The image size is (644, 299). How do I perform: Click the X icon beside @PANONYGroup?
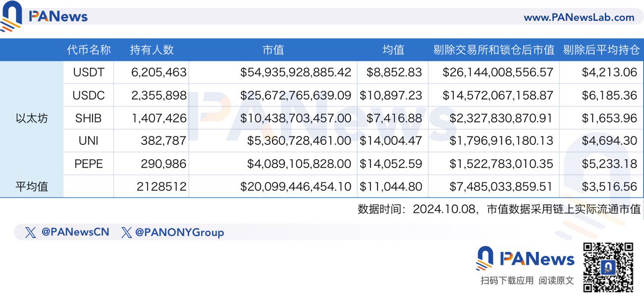tap(126, 233)
